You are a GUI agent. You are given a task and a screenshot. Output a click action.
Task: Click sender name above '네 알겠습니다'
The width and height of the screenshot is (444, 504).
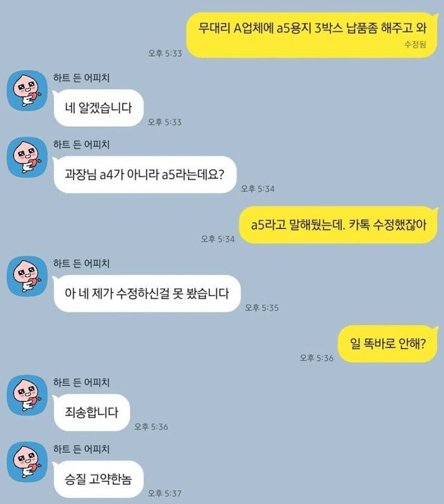pos(81,78)
